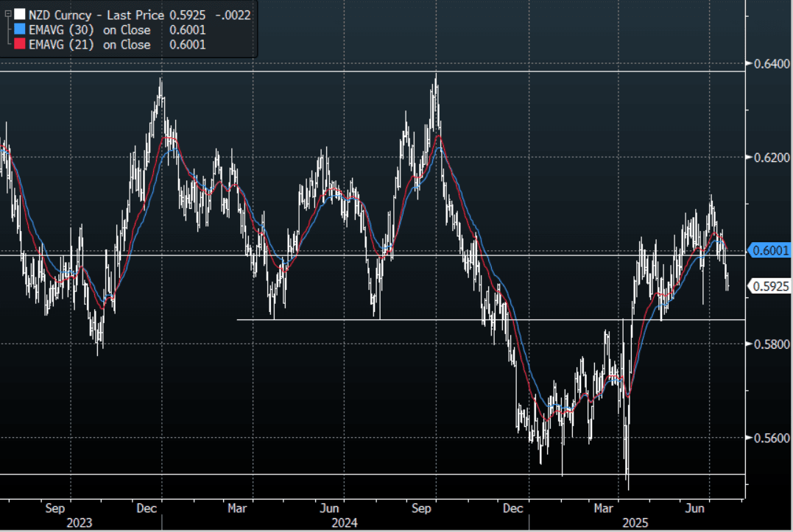This screenshot has height=532, width=793.
Task: Click the blue EMAVG (30) color swatch
Action: click(x=19, y=30)
